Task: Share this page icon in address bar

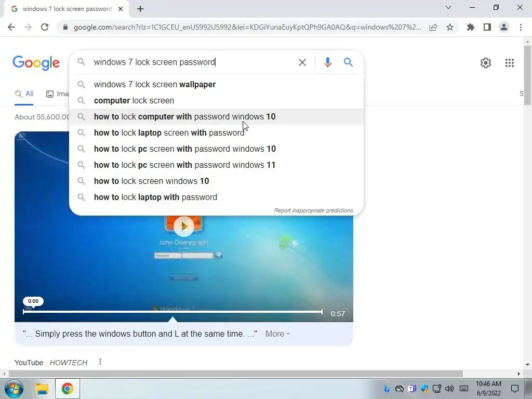Action: (433, 27)
